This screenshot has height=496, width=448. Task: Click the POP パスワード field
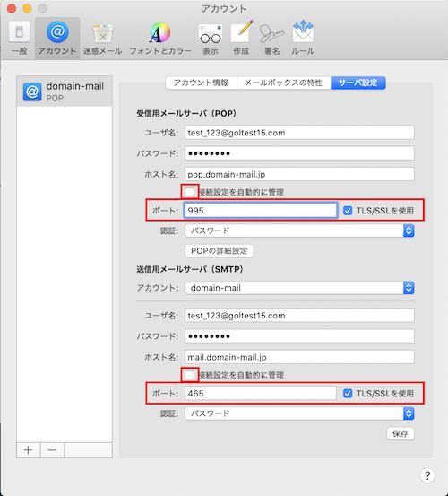[x=299, y=153]
